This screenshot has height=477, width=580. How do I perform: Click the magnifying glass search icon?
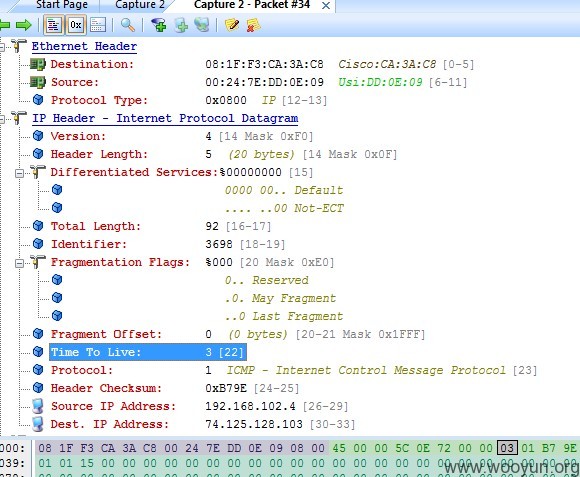(128, 25)
